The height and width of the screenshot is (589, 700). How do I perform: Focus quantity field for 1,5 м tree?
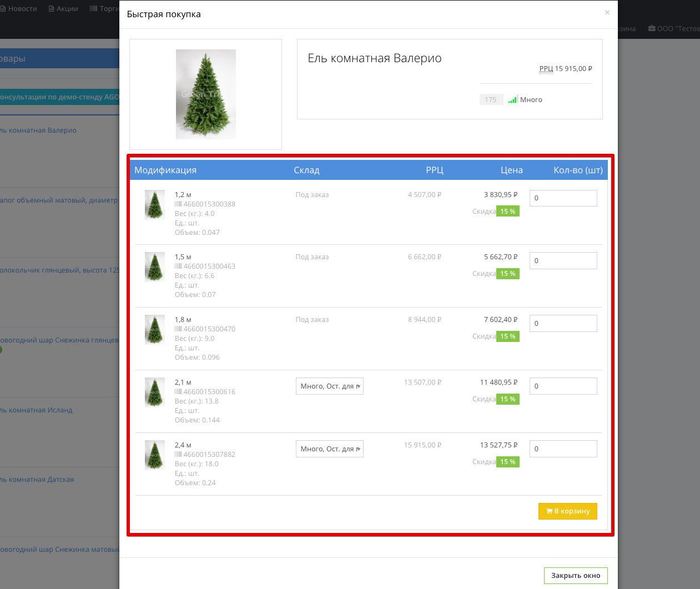coord(563,261)
